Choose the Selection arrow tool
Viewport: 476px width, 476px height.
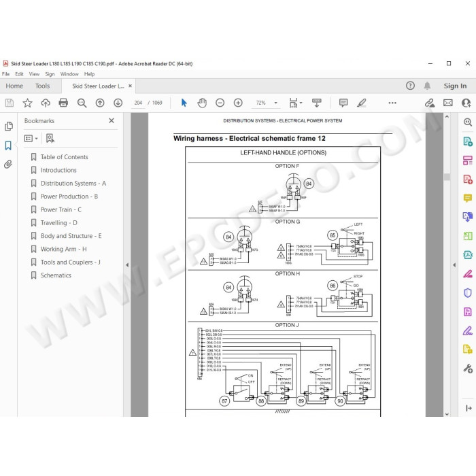[x=184, y=103]
